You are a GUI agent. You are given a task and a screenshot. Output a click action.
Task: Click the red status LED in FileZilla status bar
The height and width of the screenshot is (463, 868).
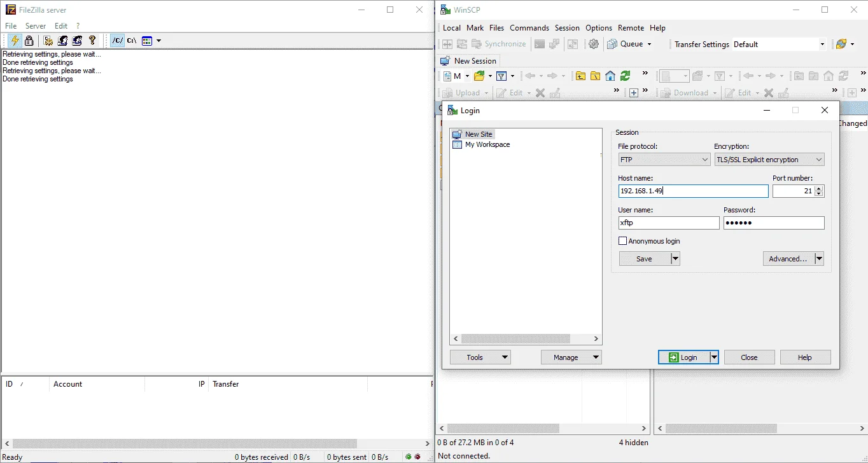click(417, 457)
